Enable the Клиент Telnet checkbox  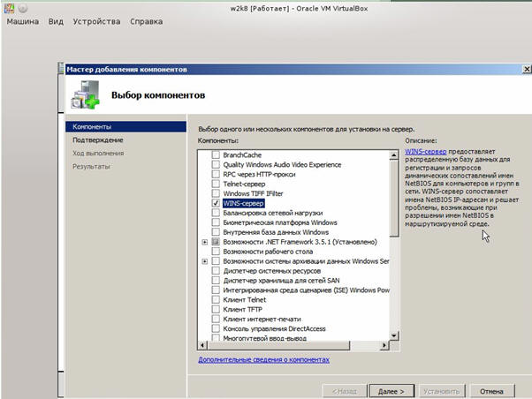point(216,299)
